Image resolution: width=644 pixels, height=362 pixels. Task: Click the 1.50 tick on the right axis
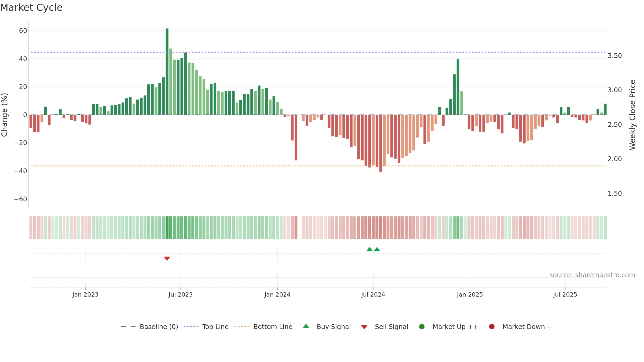(615, 194)
